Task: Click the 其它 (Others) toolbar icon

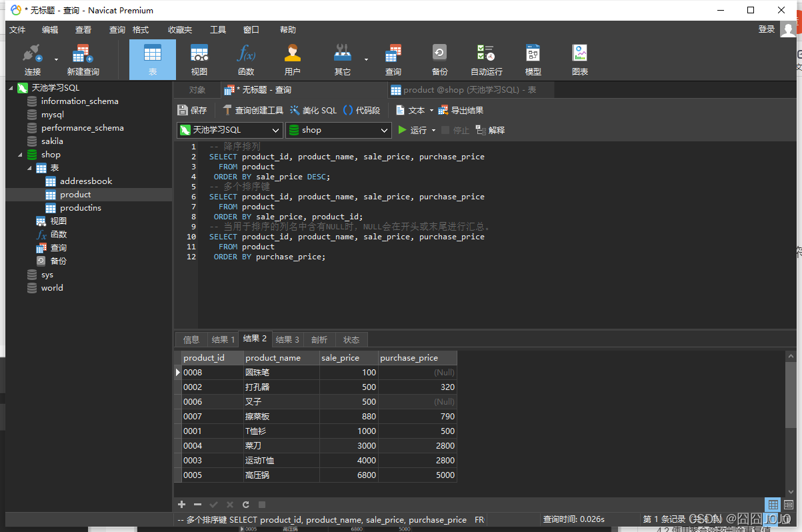Action: pos(343,60)
